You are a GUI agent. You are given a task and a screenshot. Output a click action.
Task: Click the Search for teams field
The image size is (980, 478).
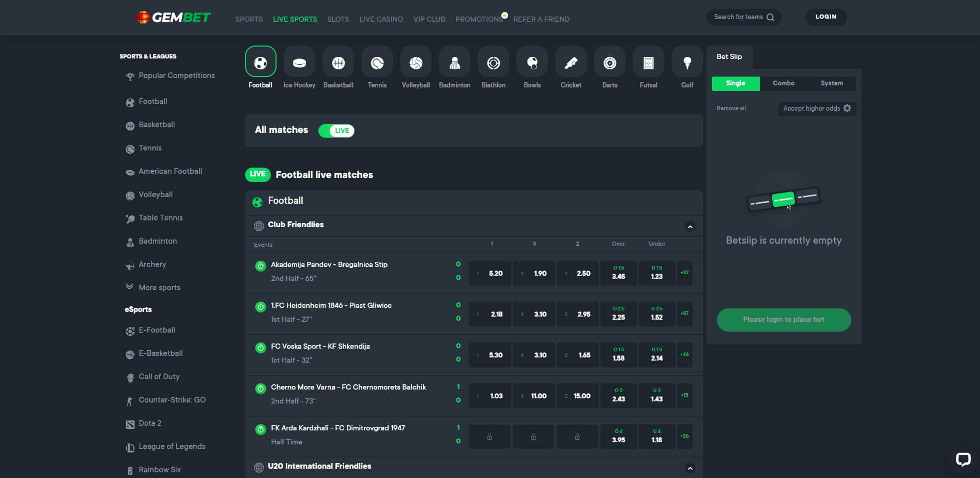[744, 17]
